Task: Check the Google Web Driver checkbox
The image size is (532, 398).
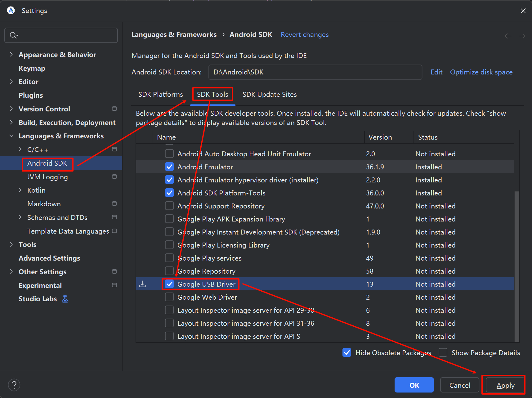Action: coord(169,297)
